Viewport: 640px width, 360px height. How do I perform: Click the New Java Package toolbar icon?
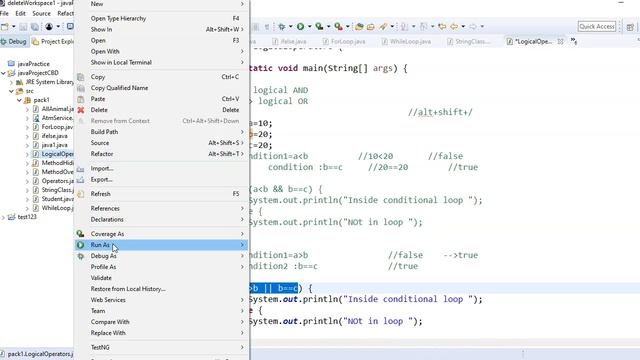pyautogui.click(x=359, y=27)
